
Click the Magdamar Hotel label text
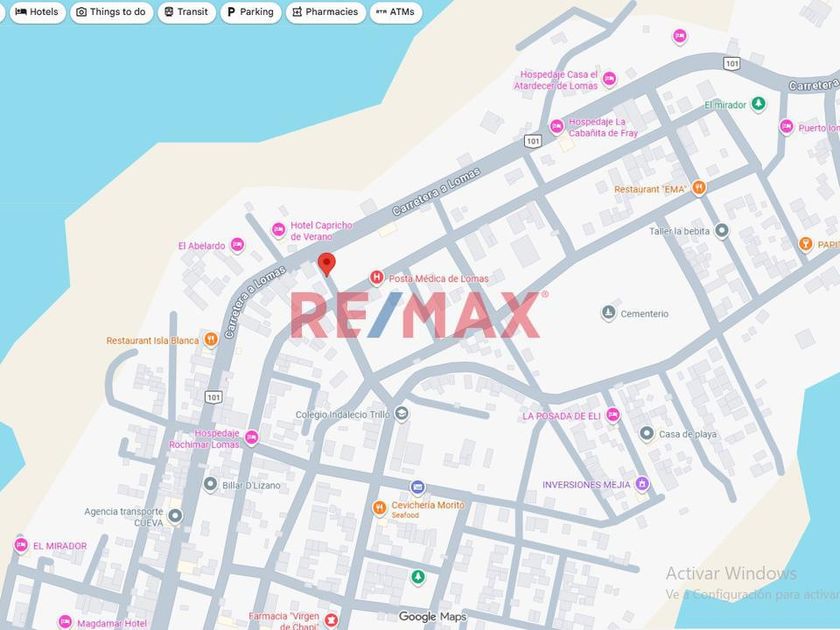coord(112,624)
